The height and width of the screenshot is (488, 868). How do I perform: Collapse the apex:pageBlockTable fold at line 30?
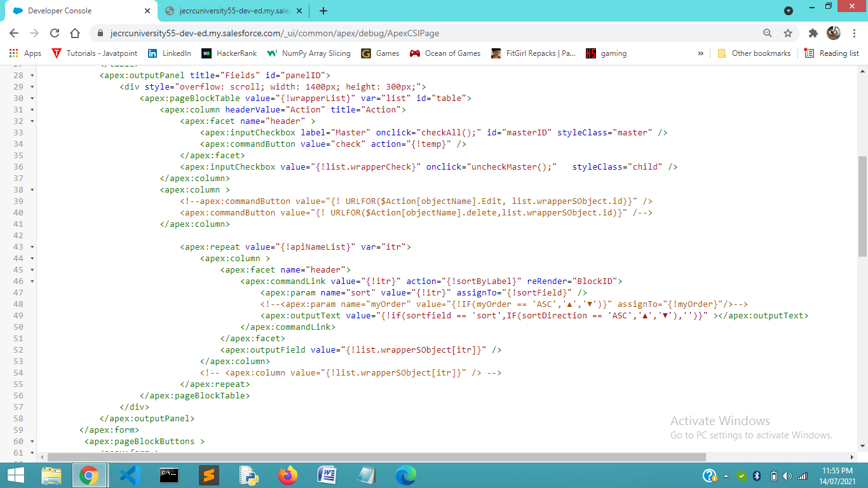[33, 98]
